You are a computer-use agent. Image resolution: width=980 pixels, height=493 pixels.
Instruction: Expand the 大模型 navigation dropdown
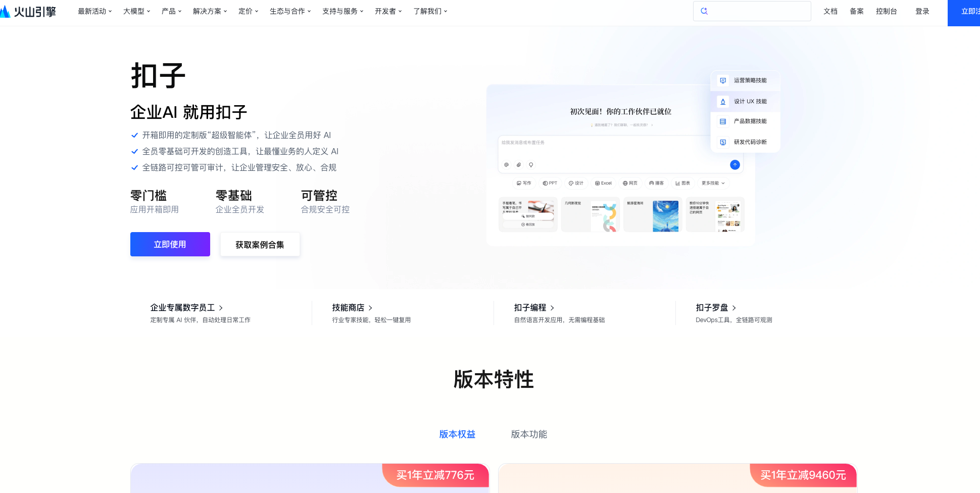pyautogui.click(x=137, y=11)
